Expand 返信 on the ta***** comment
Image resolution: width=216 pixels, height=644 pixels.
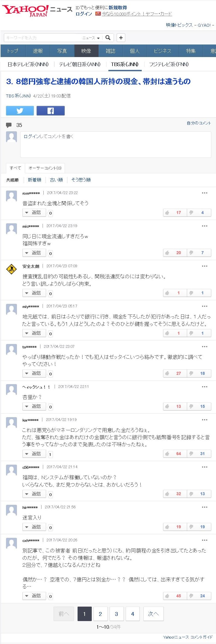coord(34,373)
